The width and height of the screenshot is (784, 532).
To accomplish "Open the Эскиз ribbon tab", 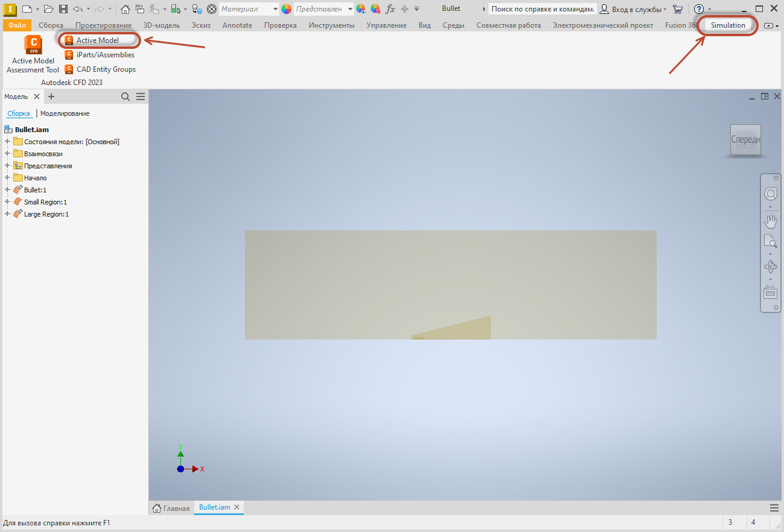I will click(201, 25).
